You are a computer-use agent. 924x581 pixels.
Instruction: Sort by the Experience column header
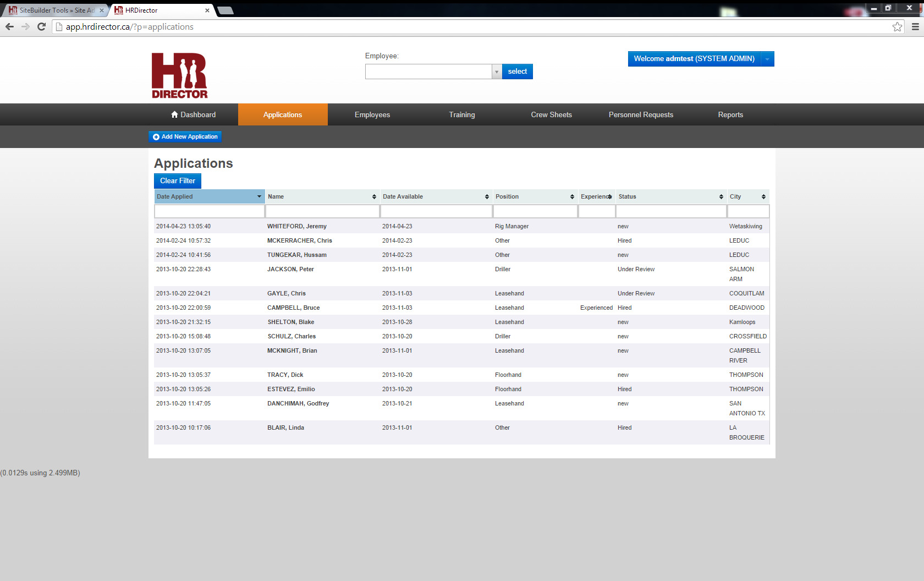click(x=597, y=196)
